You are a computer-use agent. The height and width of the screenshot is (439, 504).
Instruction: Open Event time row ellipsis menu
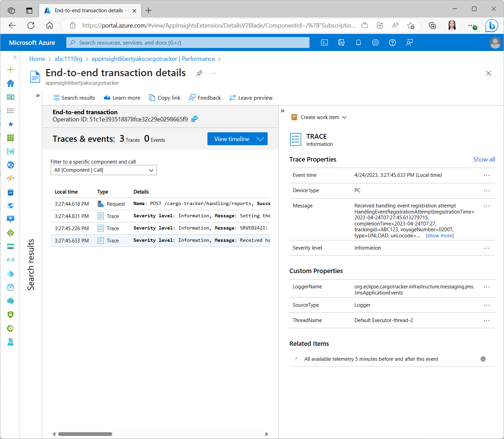point(487,175)
